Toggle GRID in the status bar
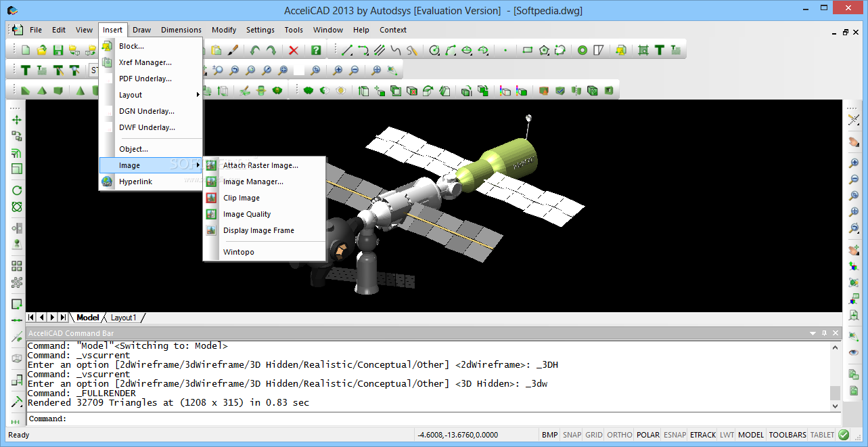 [594, 435]
